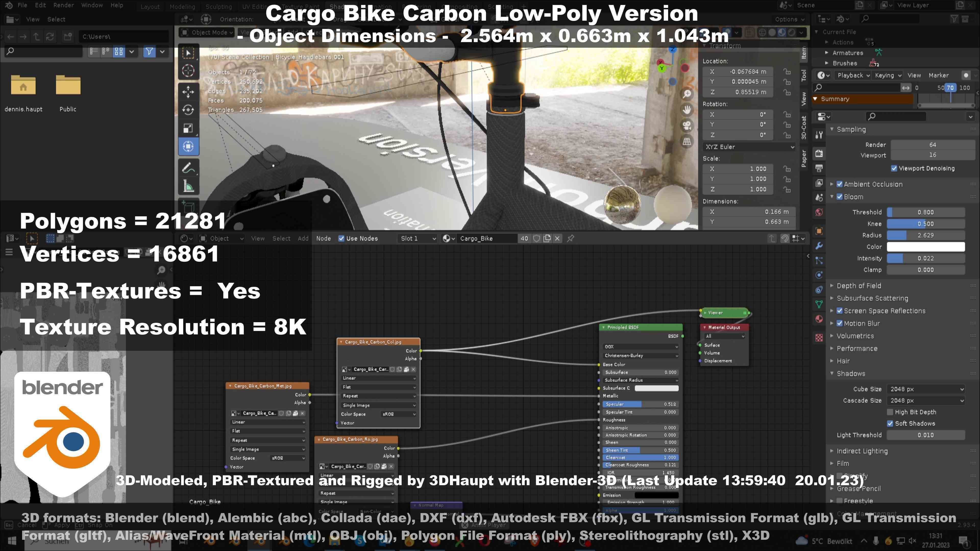Open the Keying popover in timeline
The height and width of the screenshot is (551, 980).
tap(888, 75)
